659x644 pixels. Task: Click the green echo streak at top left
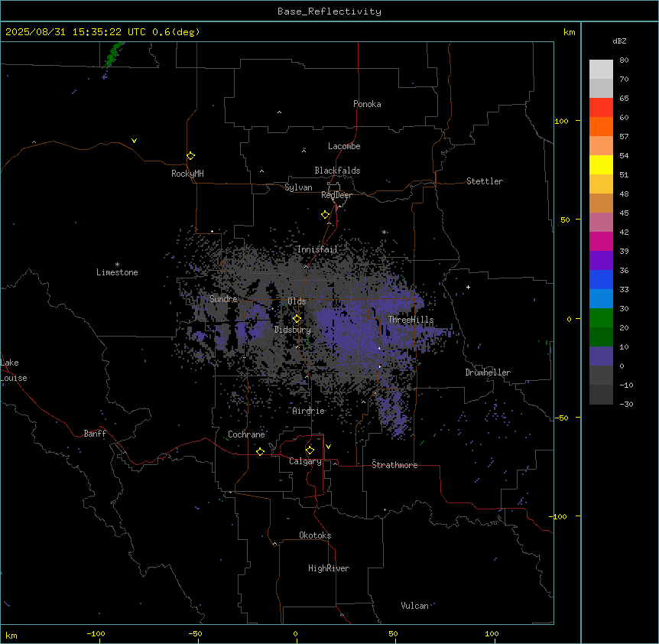tap(113, 54)
